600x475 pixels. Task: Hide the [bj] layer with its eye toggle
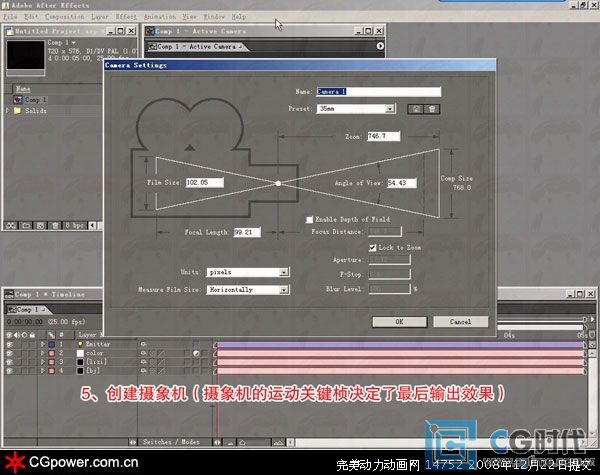(9, 371)
